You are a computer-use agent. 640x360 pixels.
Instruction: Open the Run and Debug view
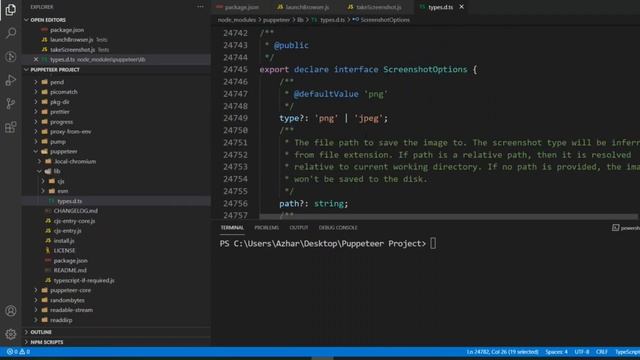pos(11,80)
